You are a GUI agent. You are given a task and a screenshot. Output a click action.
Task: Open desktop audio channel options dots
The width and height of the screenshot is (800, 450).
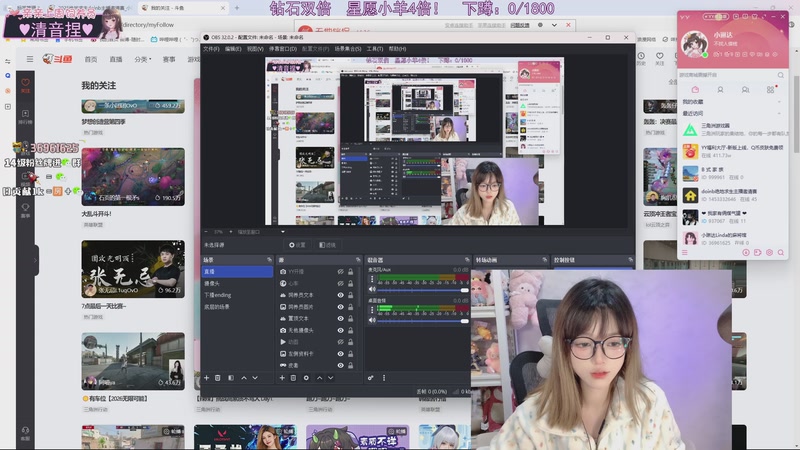pyautogui.click(x=372, y=310)
